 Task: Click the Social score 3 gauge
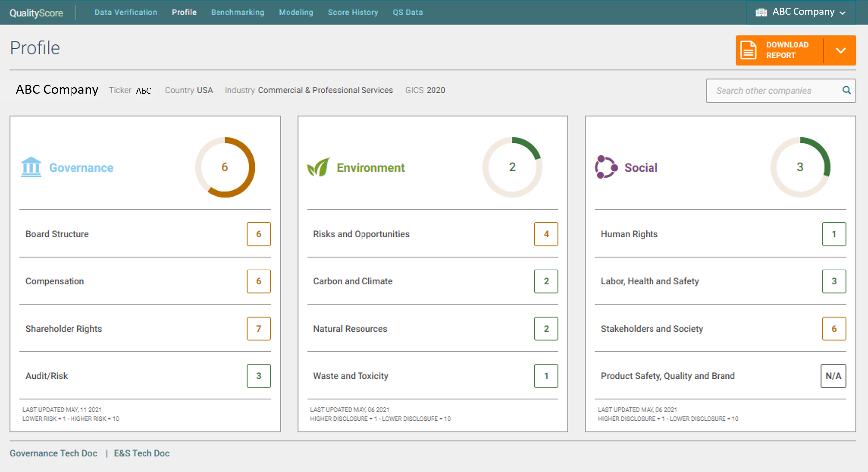pyautogui.click(x=800, y=167)
